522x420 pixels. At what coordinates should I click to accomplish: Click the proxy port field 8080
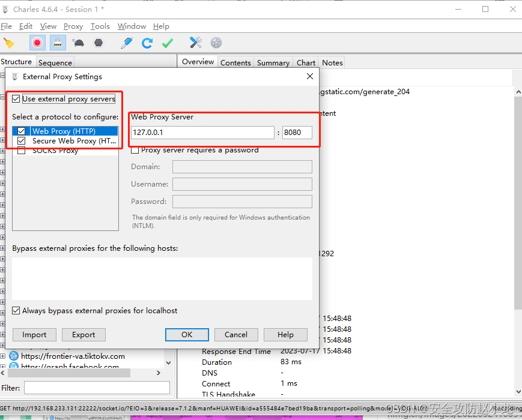297,133
